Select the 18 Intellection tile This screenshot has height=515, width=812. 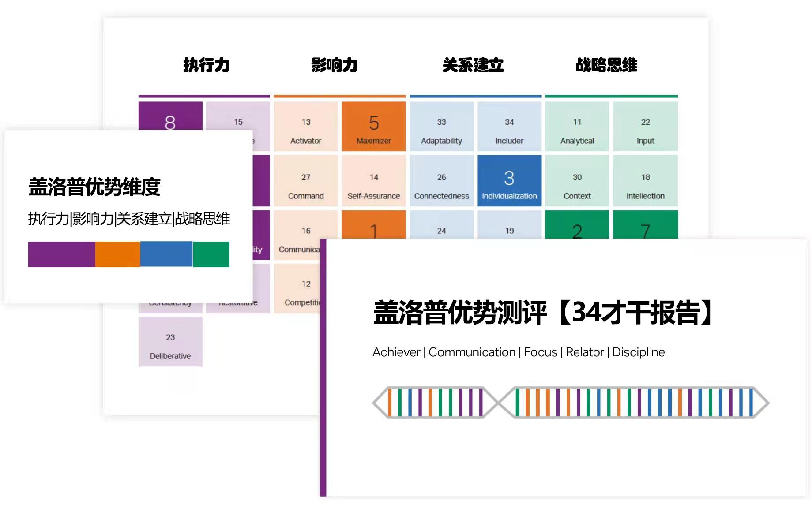pos(645,181)
